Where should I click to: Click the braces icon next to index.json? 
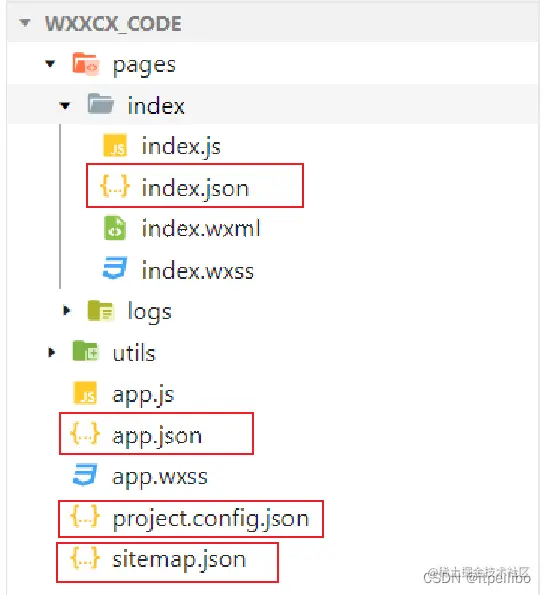(115, 186)
